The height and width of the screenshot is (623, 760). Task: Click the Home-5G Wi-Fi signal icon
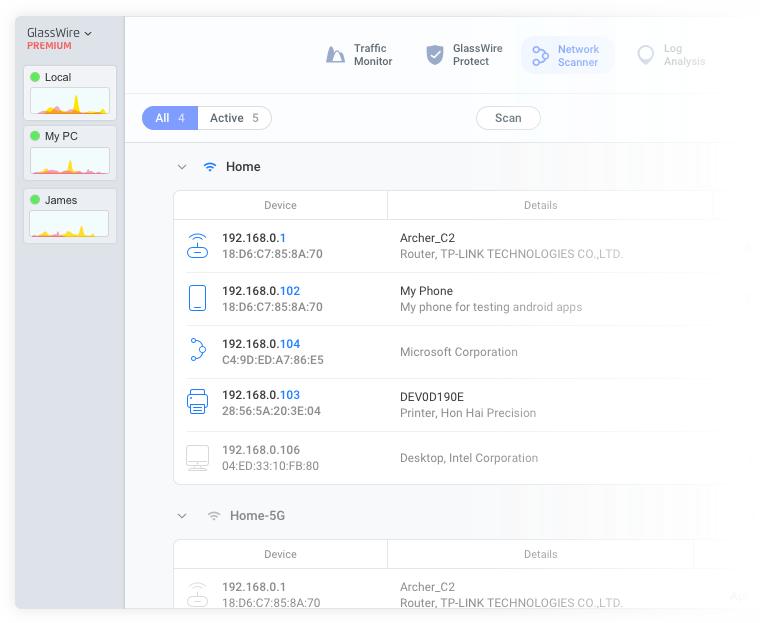[213, 516]
